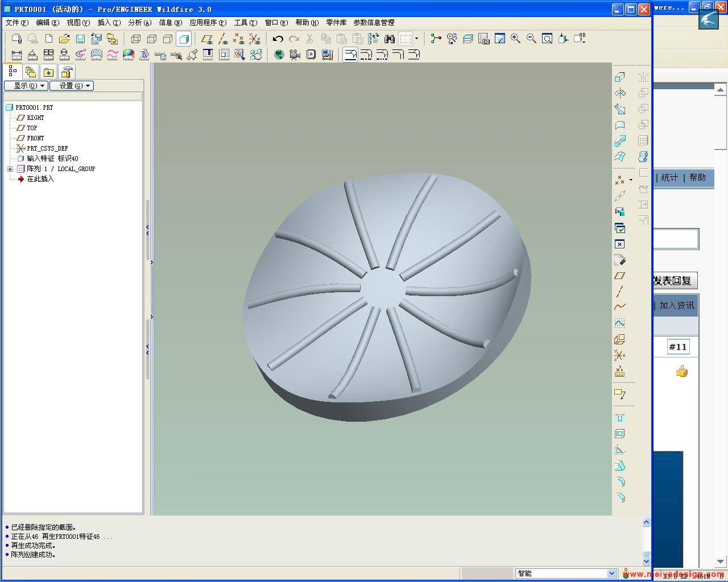Switch to No Hidden display mode
Viewport: 728px width, 582px height.
pyautogui.click(x=168, y=39)
